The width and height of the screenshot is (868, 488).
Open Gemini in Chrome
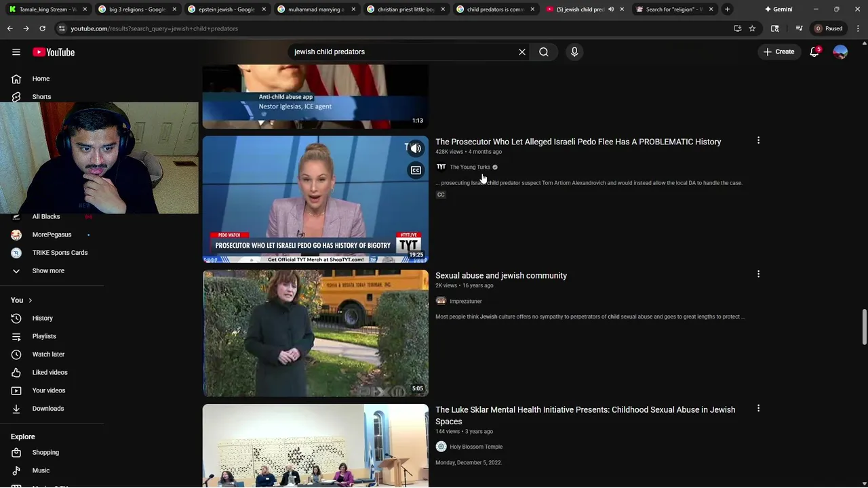click(778, 9)
